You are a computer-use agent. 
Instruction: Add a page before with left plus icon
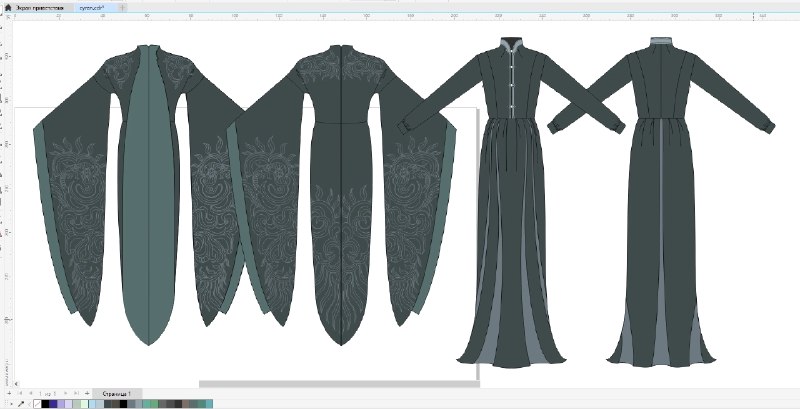[x=9, y=393]
